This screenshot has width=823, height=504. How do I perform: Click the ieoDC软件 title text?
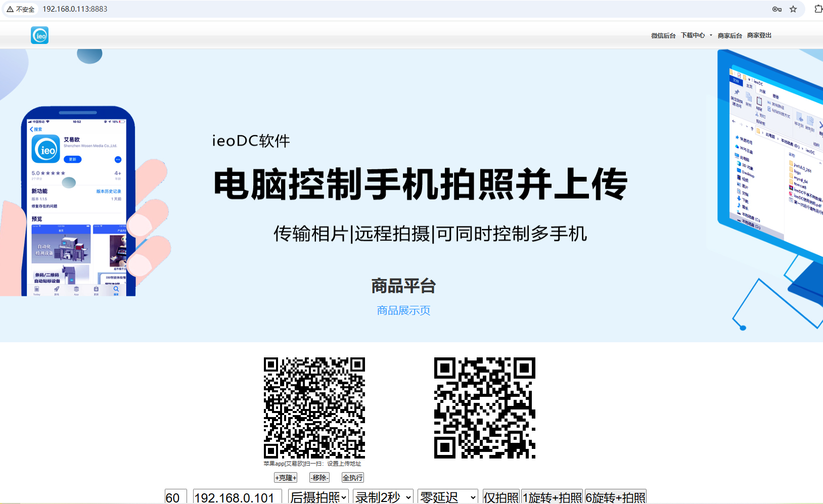click(251, 141)
